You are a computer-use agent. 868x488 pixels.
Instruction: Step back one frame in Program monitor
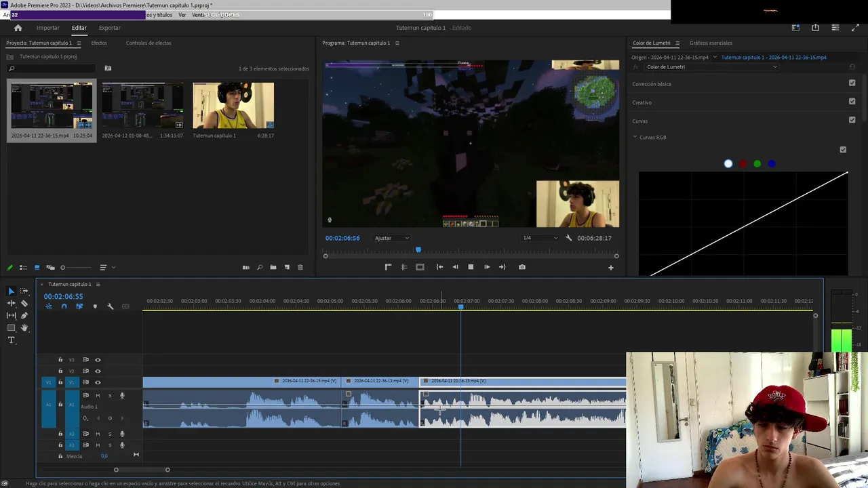[455, 267]
